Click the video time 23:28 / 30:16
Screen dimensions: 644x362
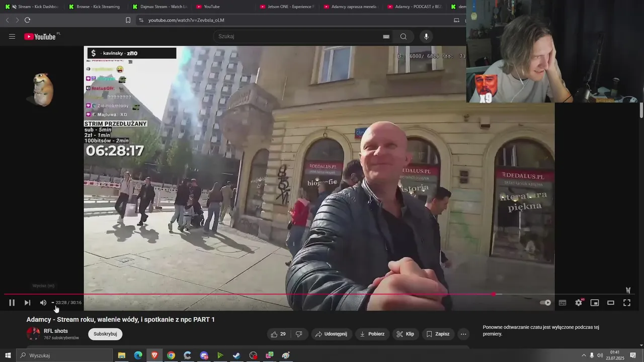68,303
